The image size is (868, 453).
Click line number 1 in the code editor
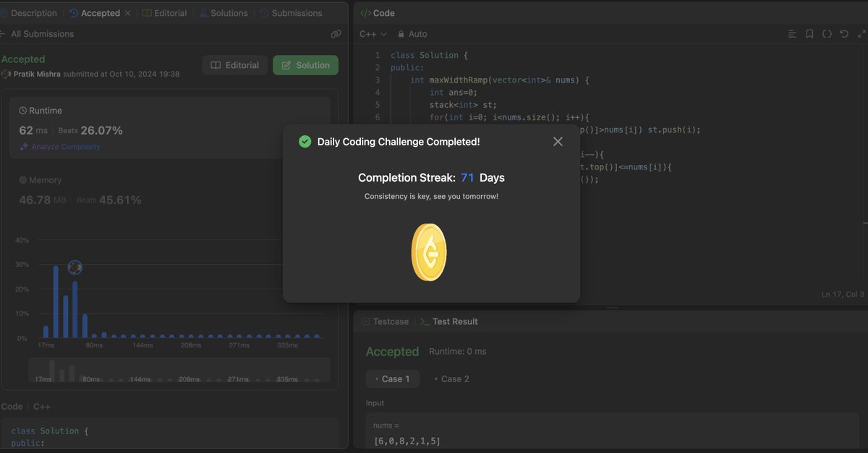click(377, 55)
